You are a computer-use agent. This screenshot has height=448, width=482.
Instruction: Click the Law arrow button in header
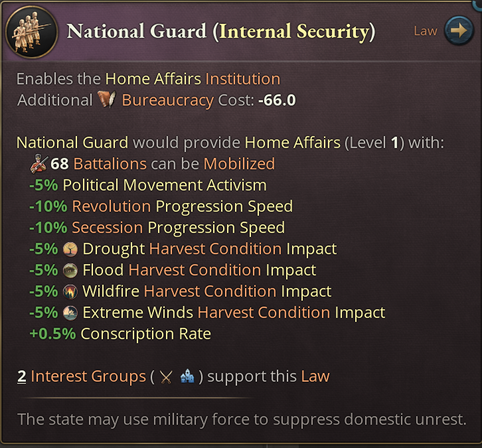(x=458, y=31)
